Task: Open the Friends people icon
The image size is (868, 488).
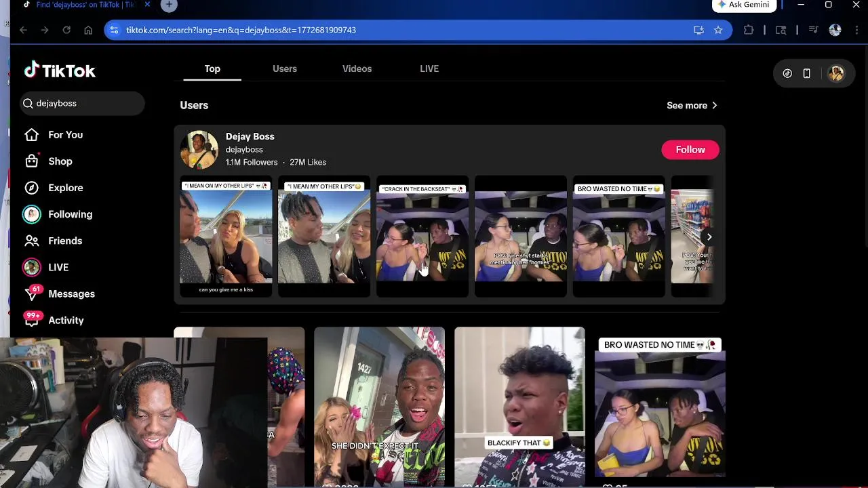Action: coord(32,241)
